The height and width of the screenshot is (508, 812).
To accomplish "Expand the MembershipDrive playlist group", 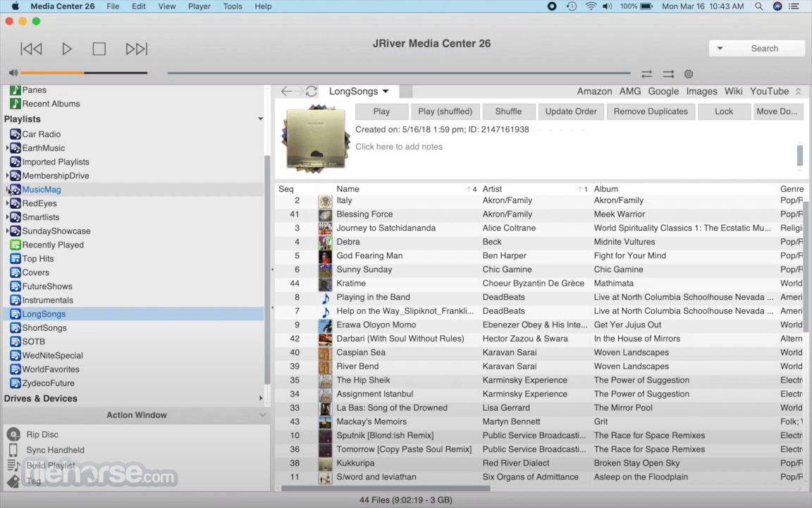I will click(x=7, y=176).
